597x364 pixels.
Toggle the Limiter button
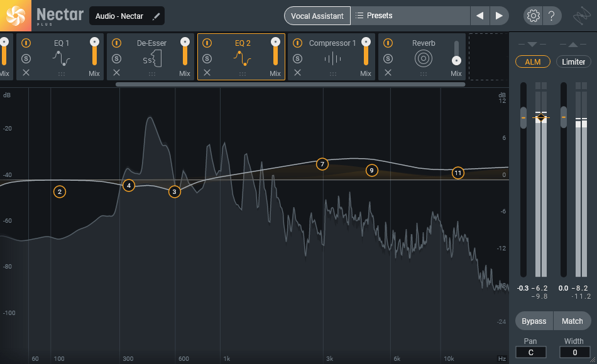coord(573,62)
